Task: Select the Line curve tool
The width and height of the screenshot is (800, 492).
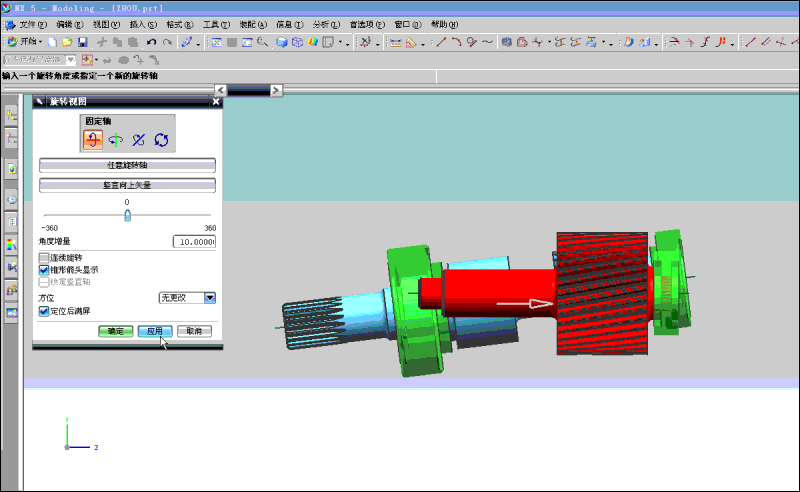Action: 441,42
